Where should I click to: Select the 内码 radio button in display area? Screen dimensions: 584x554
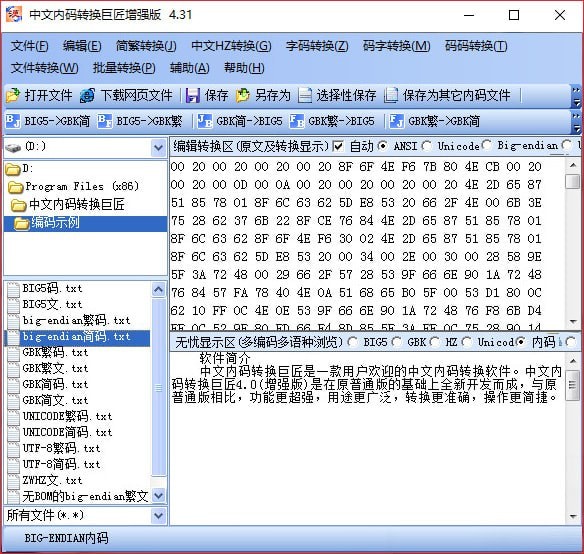[521, 341]
